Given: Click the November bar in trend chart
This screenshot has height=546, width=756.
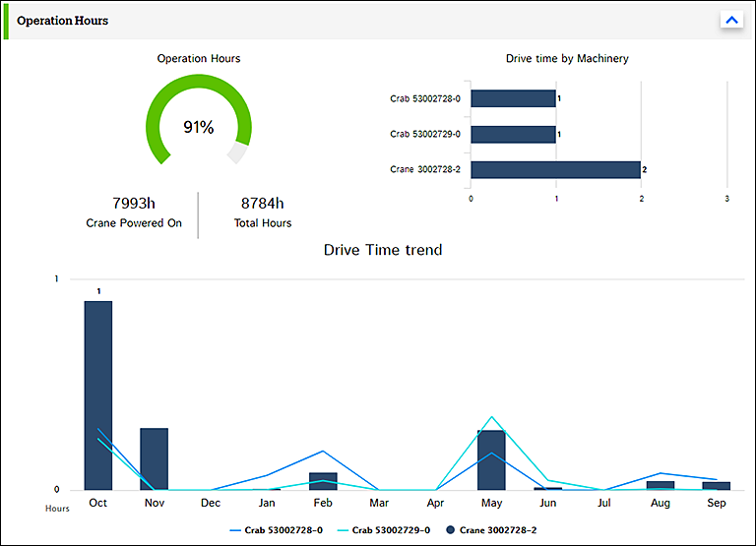Looking at the screenshot, I should click(154, 458).
